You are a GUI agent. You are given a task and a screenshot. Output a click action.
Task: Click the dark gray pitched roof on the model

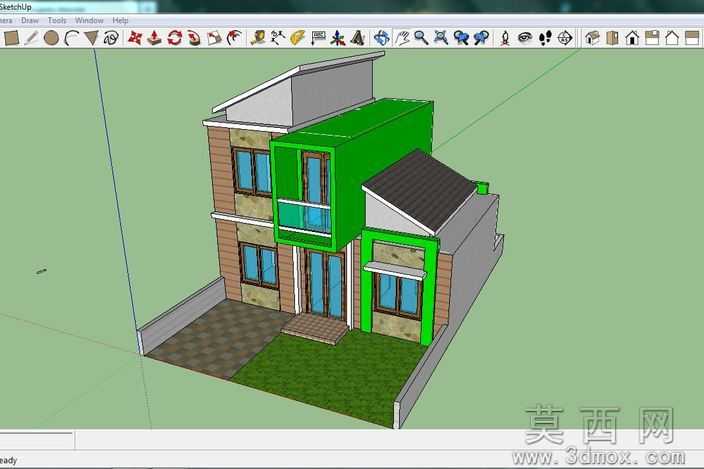coord(421,188)
